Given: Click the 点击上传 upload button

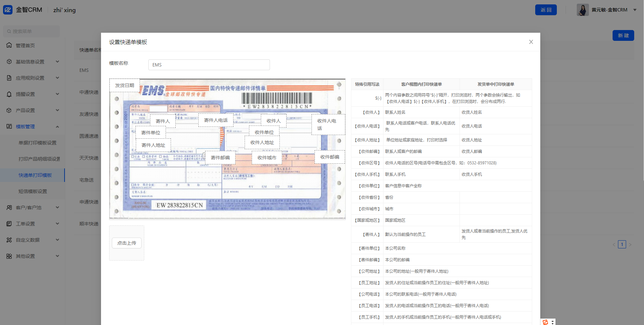Looking at the screenshot, I should [x=127, y=243].
